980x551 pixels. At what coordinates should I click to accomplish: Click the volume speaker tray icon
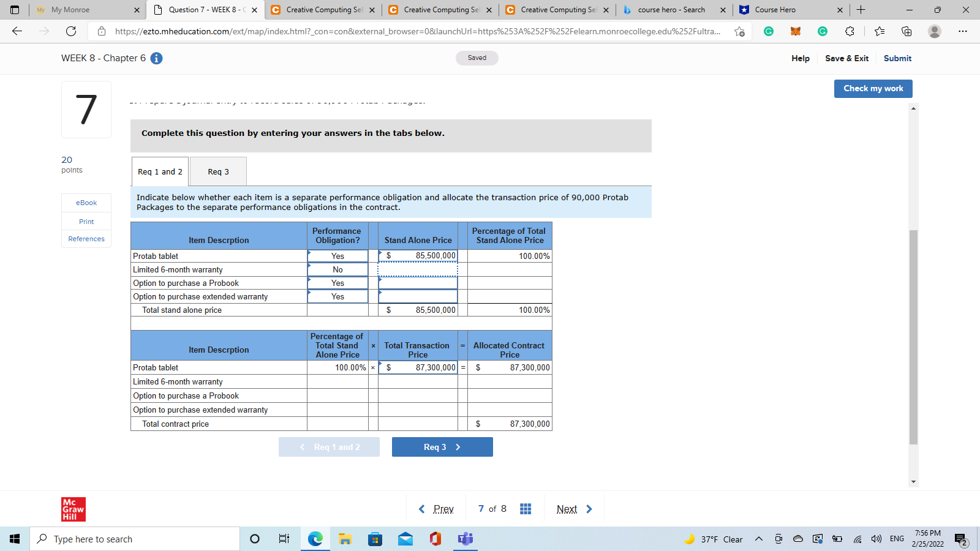(876, 539)
